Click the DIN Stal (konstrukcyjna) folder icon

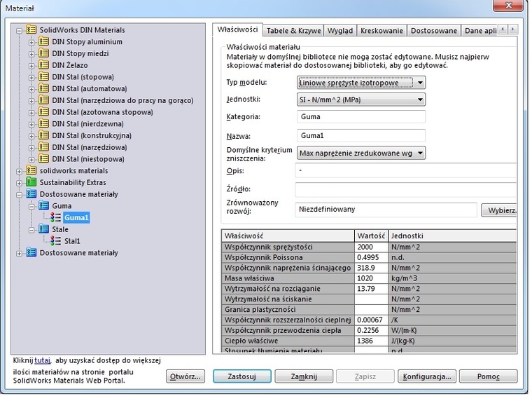click(43, 135)
